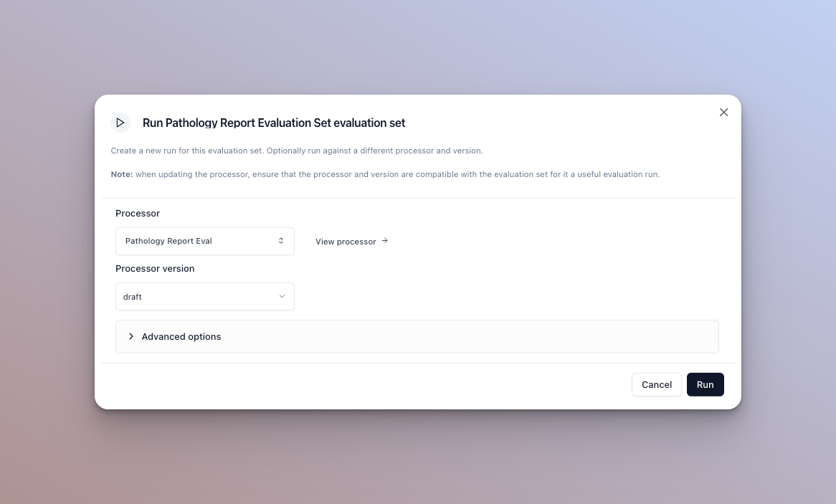Close the dialog with the X icon

723,113
